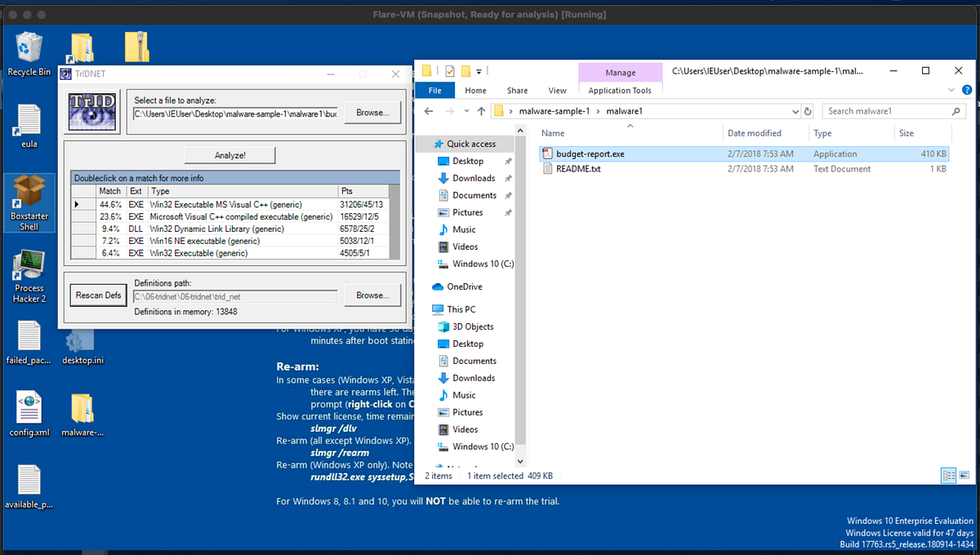Open the address bar history dropdown
Image resolution: width=980 pixels, height=555 pixels.
click(x=795, y=110)
